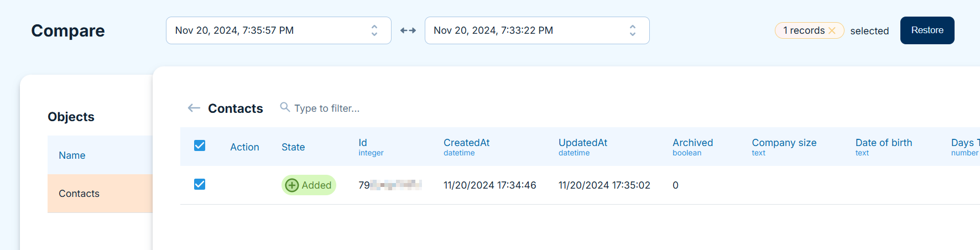Click the back arrow beside Contacts
980x250 pixels.
coord(194,108)
